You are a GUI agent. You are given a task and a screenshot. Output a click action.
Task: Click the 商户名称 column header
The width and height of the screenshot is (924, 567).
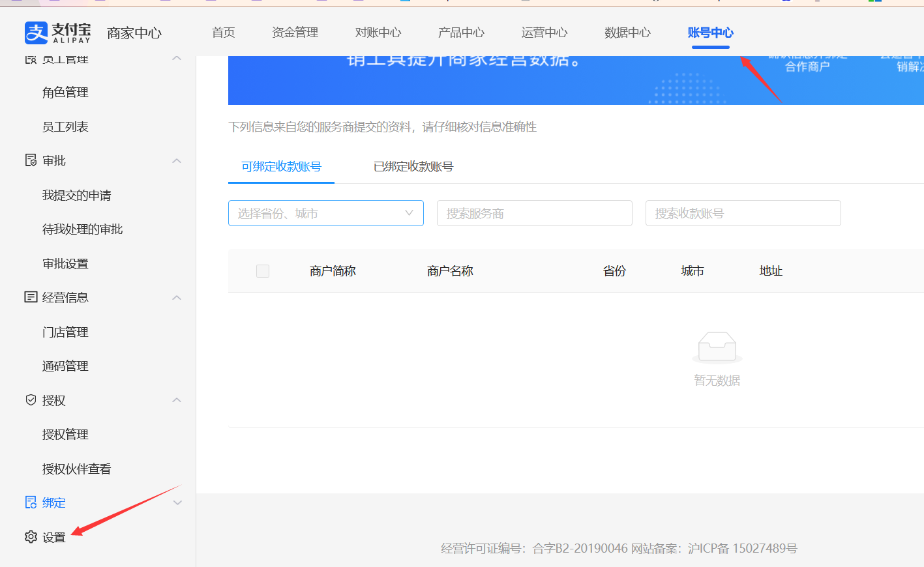(x=450, y=270)
